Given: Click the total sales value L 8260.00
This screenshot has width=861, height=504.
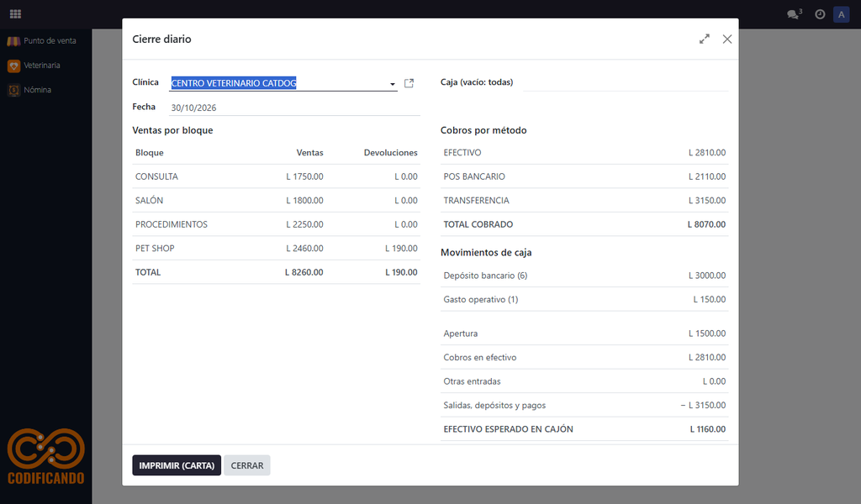Looking at the screenshot, I should [304, 272].
